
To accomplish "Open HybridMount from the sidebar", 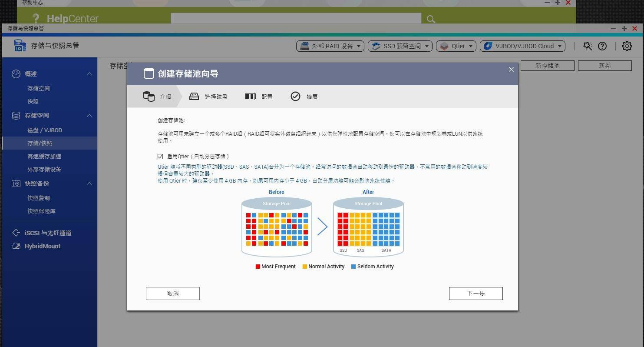I will [x=42, y=246].
